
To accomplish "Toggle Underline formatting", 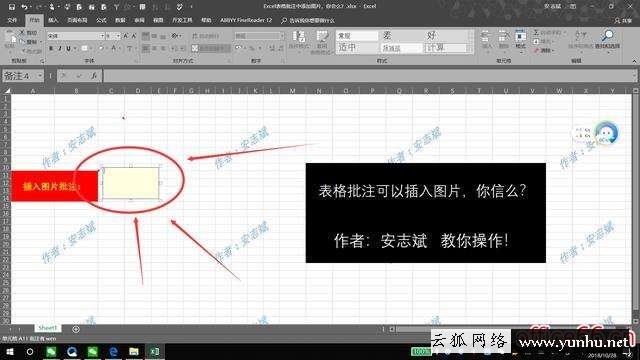I will click(x=68, y=48).
